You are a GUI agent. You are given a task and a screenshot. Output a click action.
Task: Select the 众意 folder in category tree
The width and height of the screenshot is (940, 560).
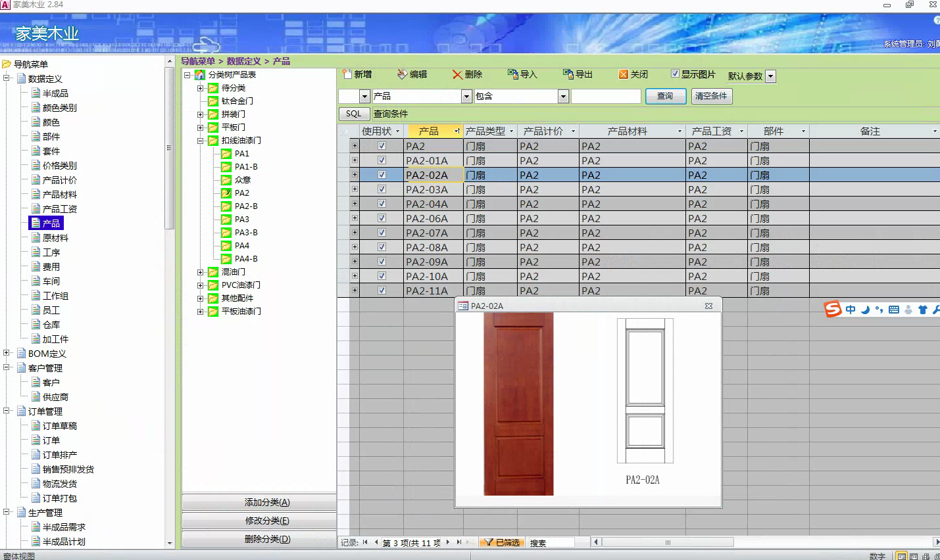tap(226, 180)
